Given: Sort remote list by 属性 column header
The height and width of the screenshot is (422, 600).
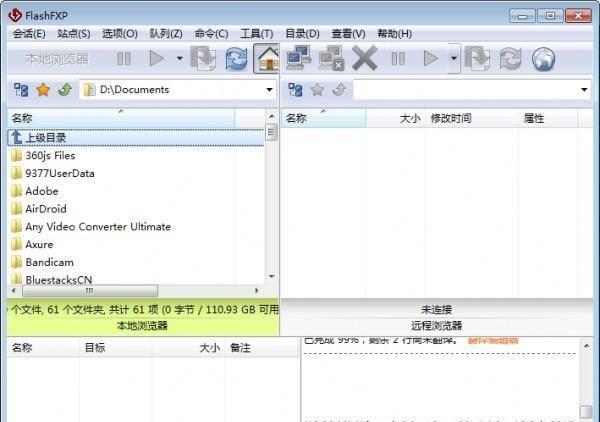Looking at the screenshot, I should click(548, 118).
